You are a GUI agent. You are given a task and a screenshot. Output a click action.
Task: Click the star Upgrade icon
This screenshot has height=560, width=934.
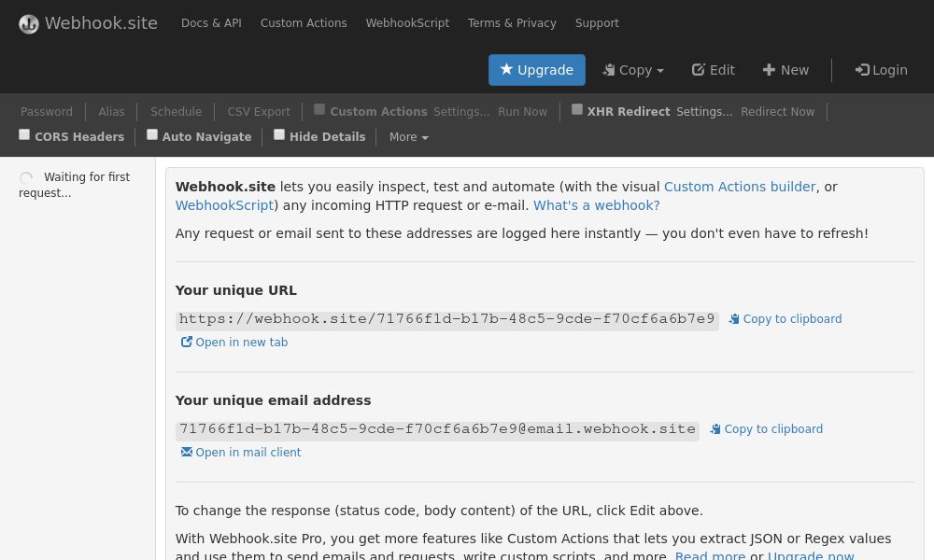pyautogui.click(x=507, y=70)
